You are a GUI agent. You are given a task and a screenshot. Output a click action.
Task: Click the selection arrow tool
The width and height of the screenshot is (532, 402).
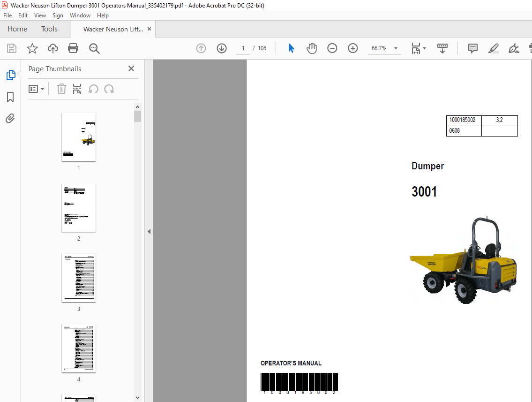click(291, 48)
